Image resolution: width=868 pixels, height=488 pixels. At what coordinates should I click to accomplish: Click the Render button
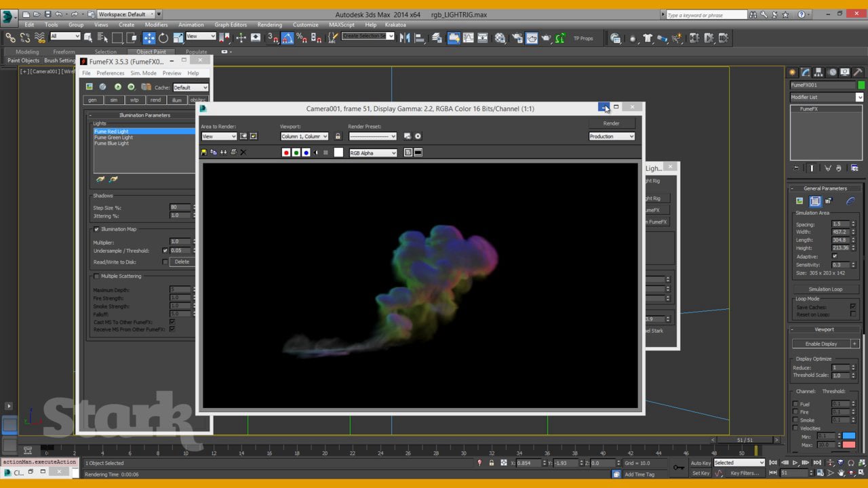tap(611, 123)
